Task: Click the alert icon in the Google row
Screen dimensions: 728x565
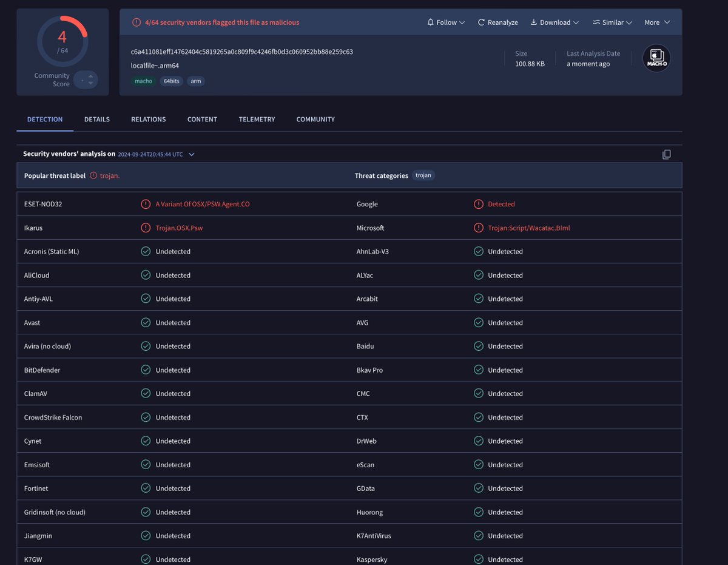Action: [478, 204]
